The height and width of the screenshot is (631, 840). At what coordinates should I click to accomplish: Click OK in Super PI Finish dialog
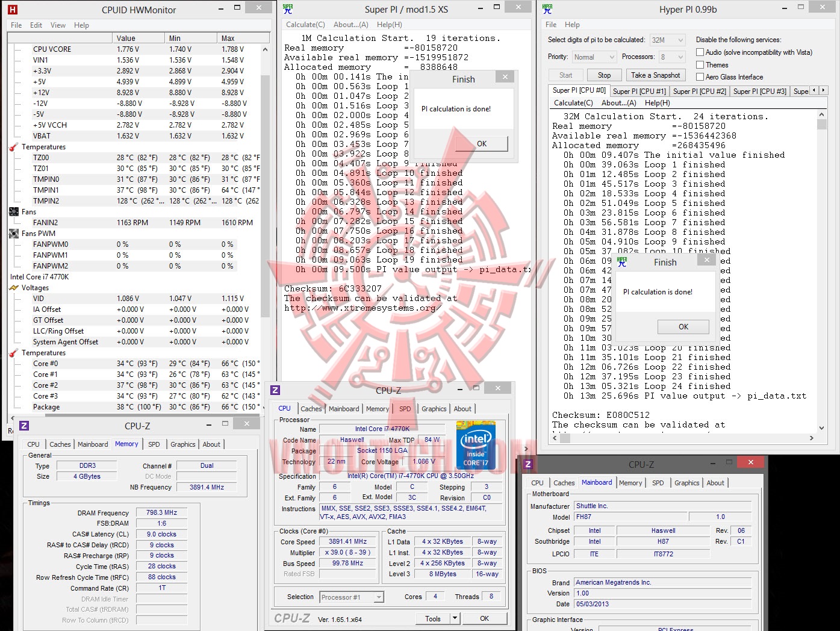pyautogui.click(x=482, y=143)
